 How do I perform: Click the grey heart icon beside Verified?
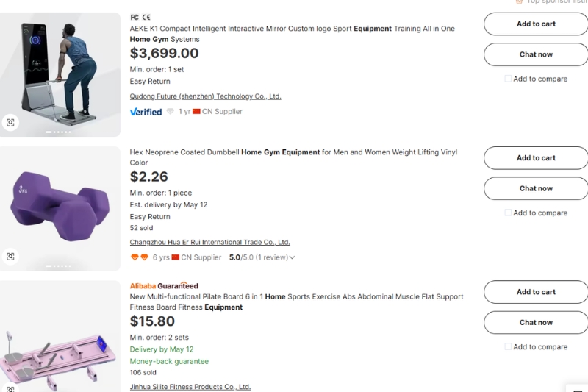coord(171,111)
